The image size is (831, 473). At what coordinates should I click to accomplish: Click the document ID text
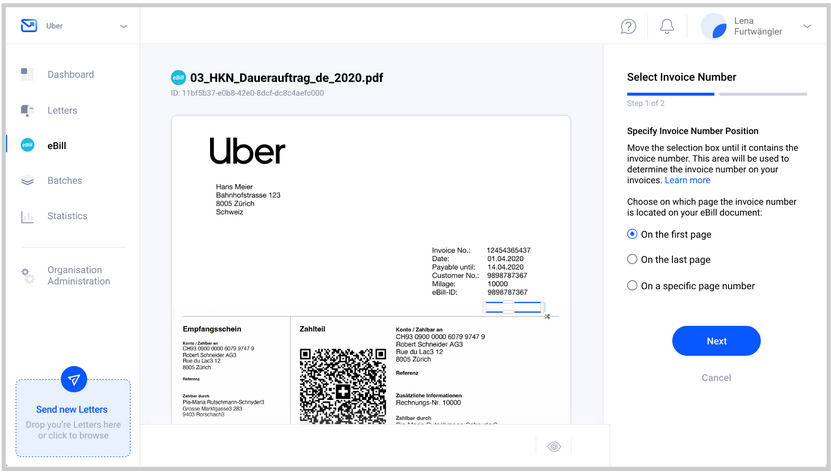(x=247, y=93)
